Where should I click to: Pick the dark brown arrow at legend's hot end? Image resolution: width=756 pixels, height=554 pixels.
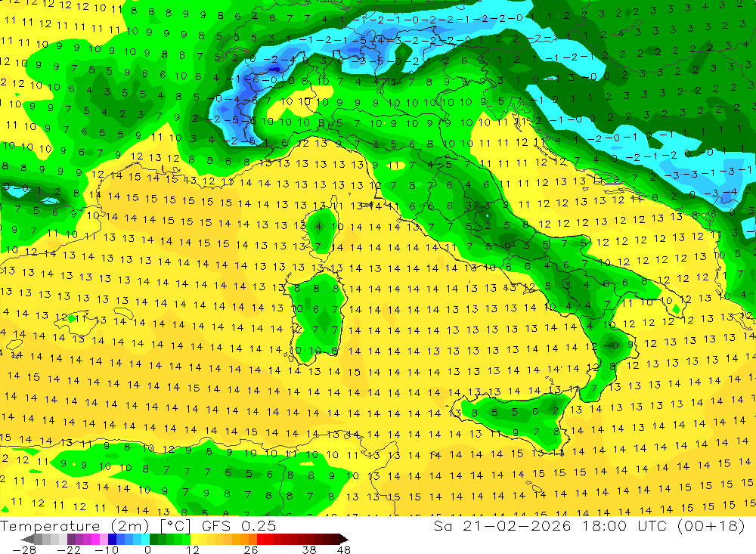(343, 539)
